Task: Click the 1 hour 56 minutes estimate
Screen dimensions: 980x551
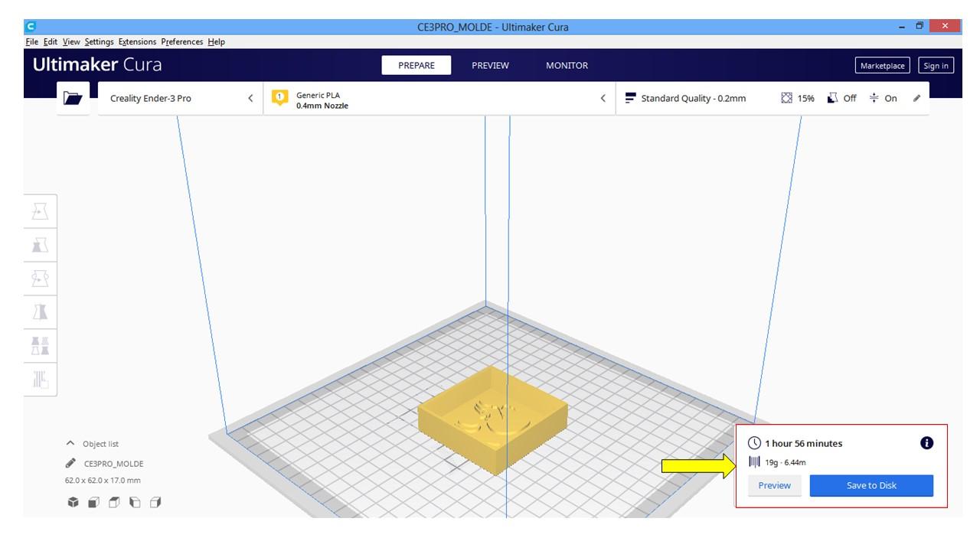Action: (803, 443)
